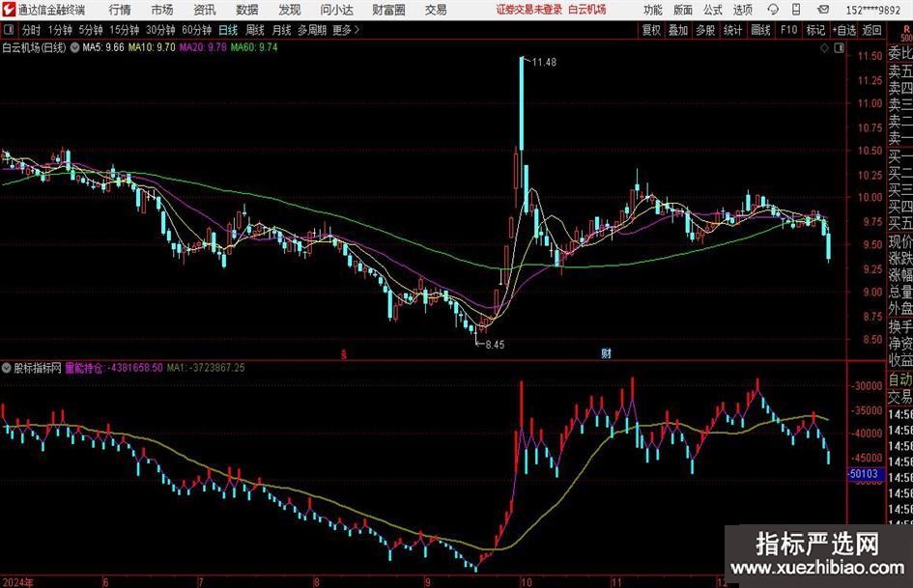
Task: Select the 月线 monthly period
Action: pos(281,30)
